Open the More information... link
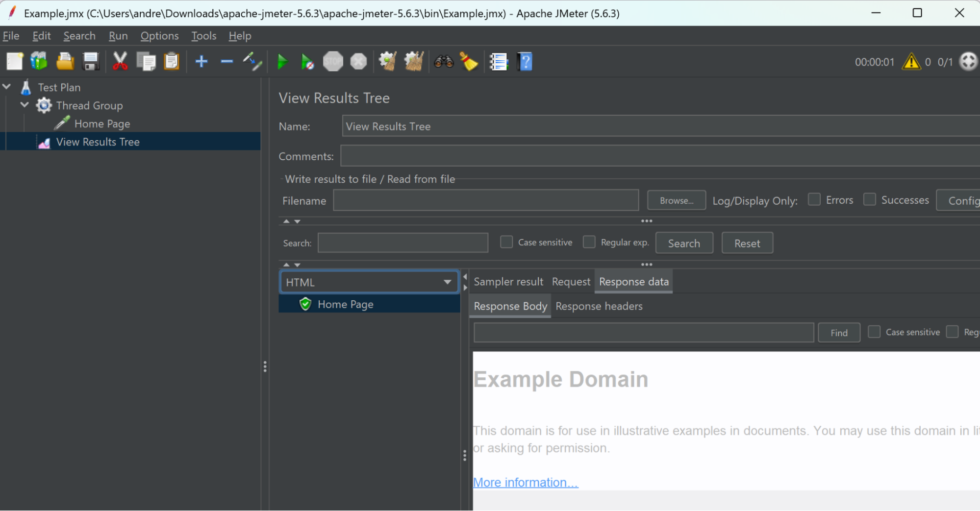980x511 pixels. coord(526,482)
